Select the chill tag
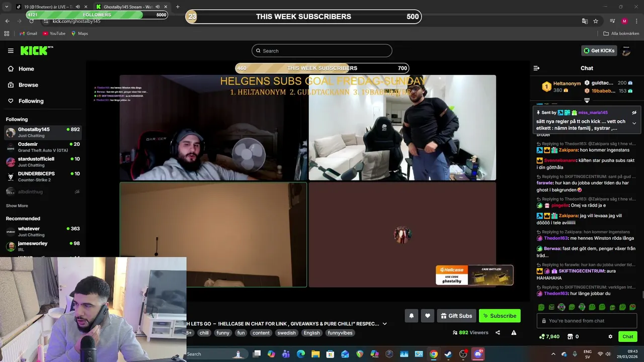 click(x=204, y=333)
